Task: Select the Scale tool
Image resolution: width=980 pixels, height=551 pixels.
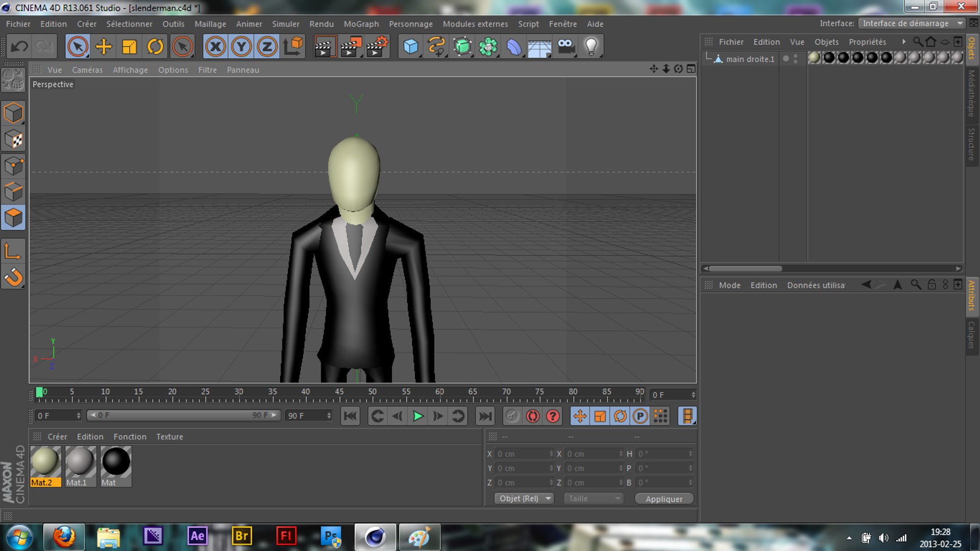Action: tap(130, 47)
